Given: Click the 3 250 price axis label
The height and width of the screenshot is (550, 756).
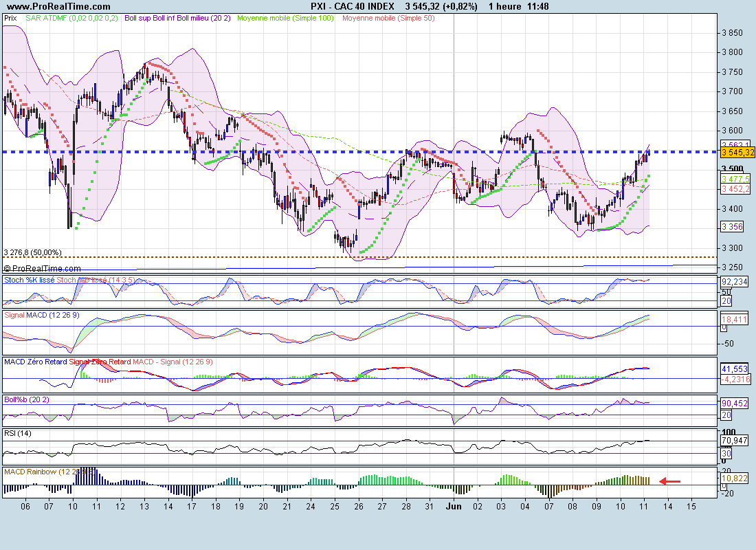Looking at the screenshot, I should (732, 267).
